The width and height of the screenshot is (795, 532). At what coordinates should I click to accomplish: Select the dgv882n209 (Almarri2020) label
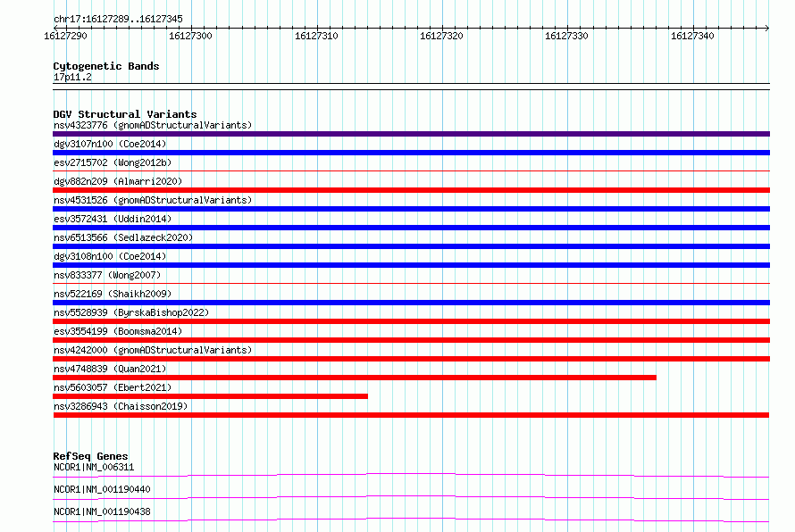118,181
